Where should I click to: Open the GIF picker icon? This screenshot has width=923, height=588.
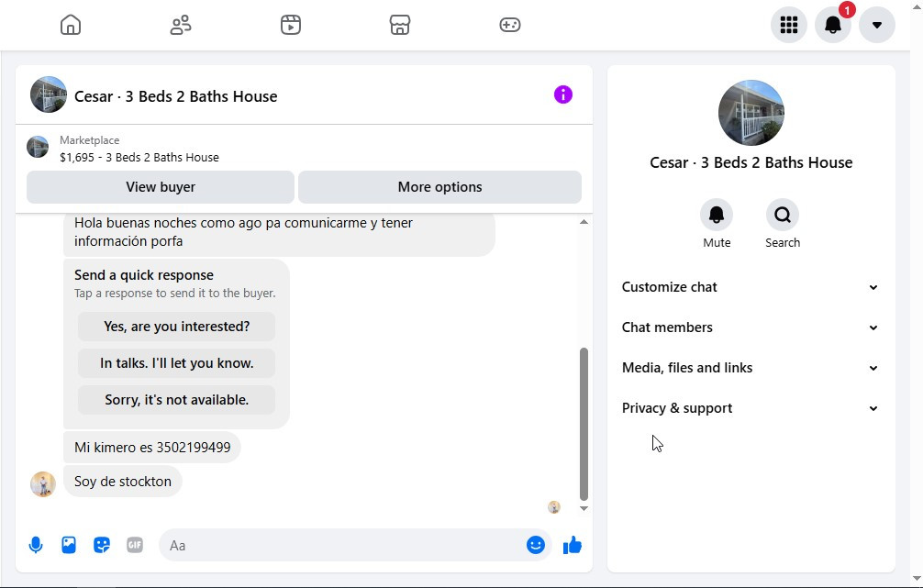click(135, 545)
